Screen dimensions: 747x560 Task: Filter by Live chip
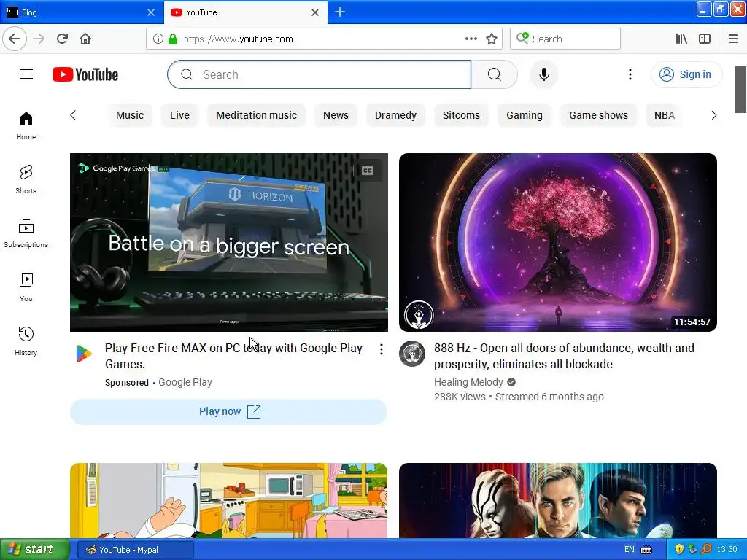click(179, 115)
